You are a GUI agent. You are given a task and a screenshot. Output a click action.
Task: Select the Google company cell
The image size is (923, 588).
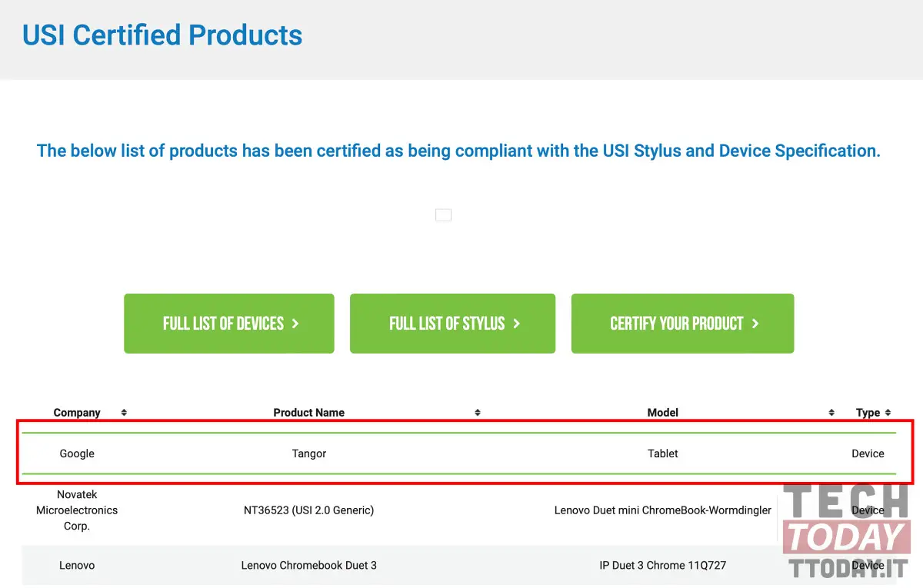coord(77,453)
